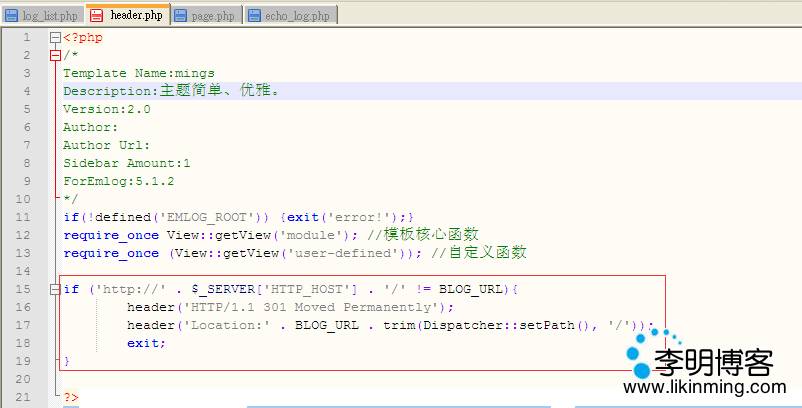Screen dimensions: 802x408
Task: Click the closing ?> PHP tag
Action: click(x=70, y=398)
